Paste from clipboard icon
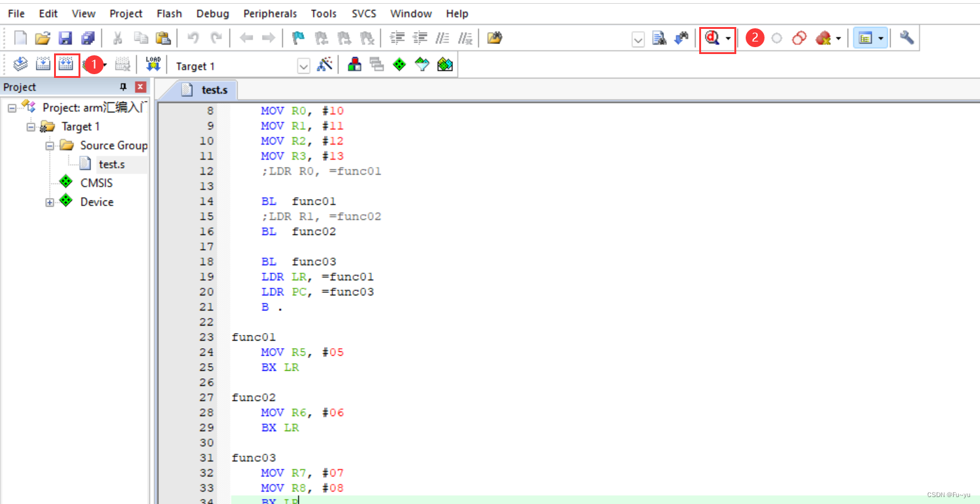Screen dimensions: 980x504 163,38
